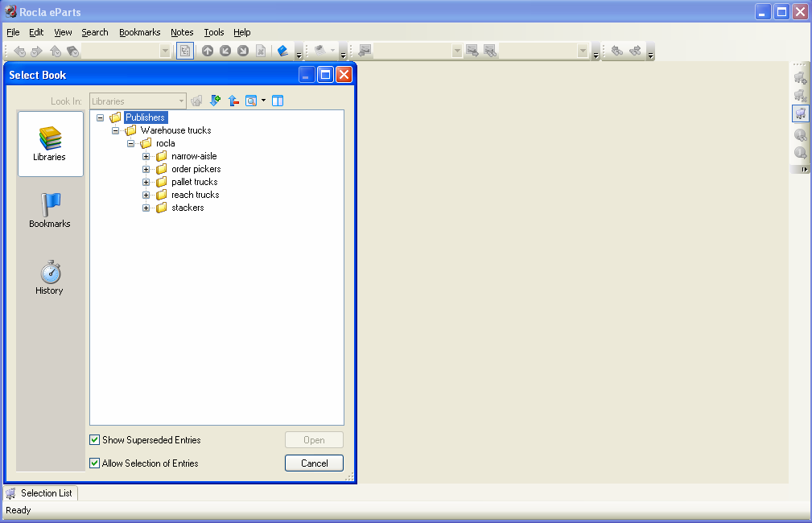Click the collapse-all blue up arrow icon
The image size is (812, 523).
(x=233, y=101)
